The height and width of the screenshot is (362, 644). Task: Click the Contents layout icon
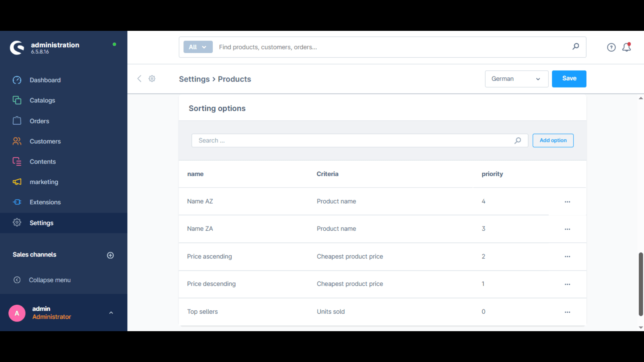(x=17, y=162)
